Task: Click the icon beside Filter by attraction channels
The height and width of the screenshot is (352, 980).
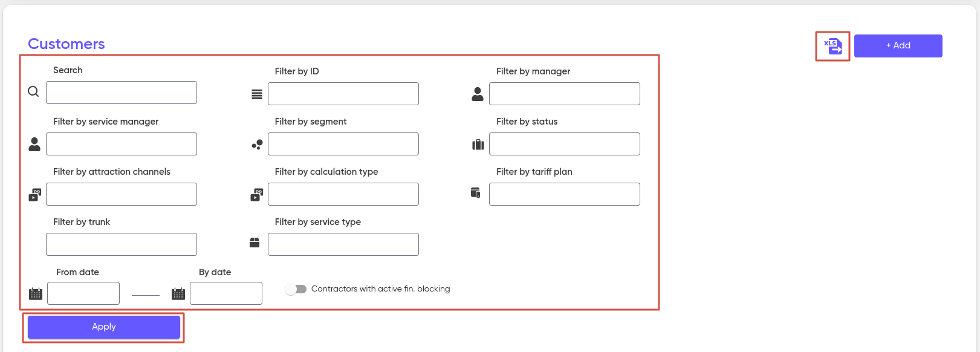Action: [x=35, y=195]
